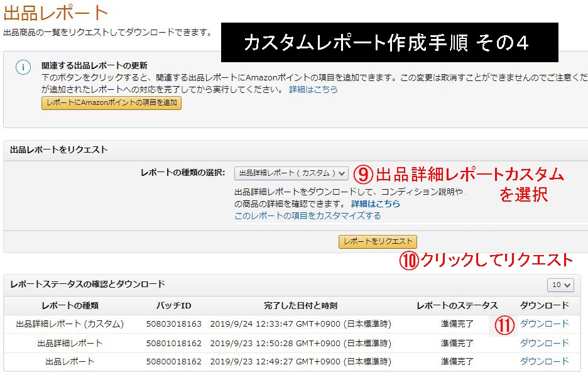The height and width of the screenshot is (392, 588).
Task: Click the バッチID column header
Action: click(x=173, y=306)
